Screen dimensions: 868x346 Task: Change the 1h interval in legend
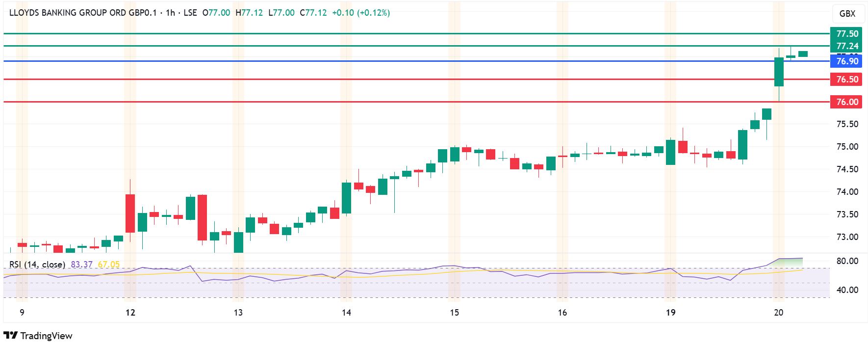click(170, 13)
